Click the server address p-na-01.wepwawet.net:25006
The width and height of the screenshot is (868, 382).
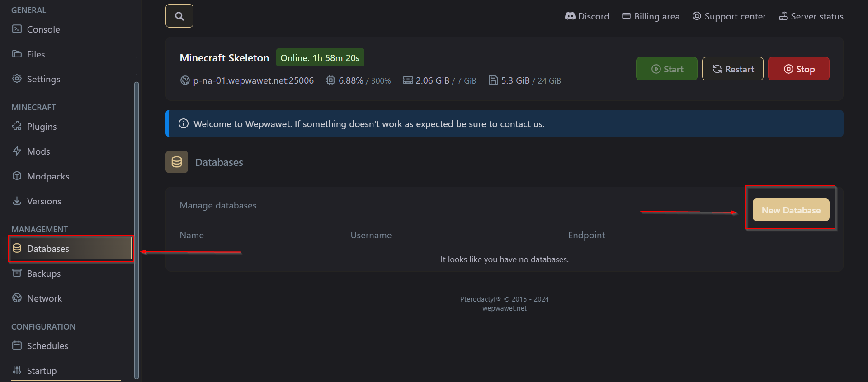253,80
